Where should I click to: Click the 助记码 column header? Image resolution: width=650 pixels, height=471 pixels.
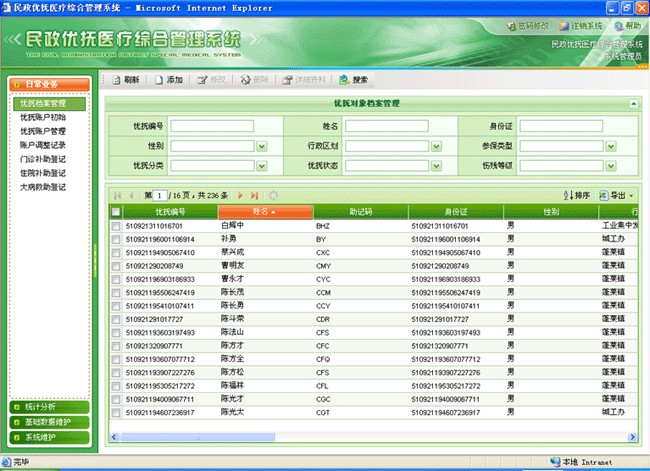click(361, 212)
